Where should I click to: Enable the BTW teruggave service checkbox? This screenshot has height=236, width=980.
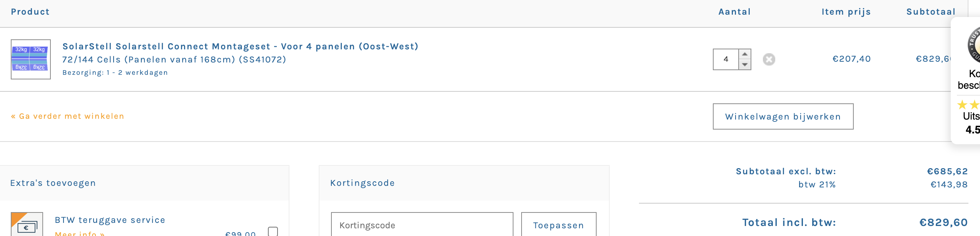coord(273,231)
